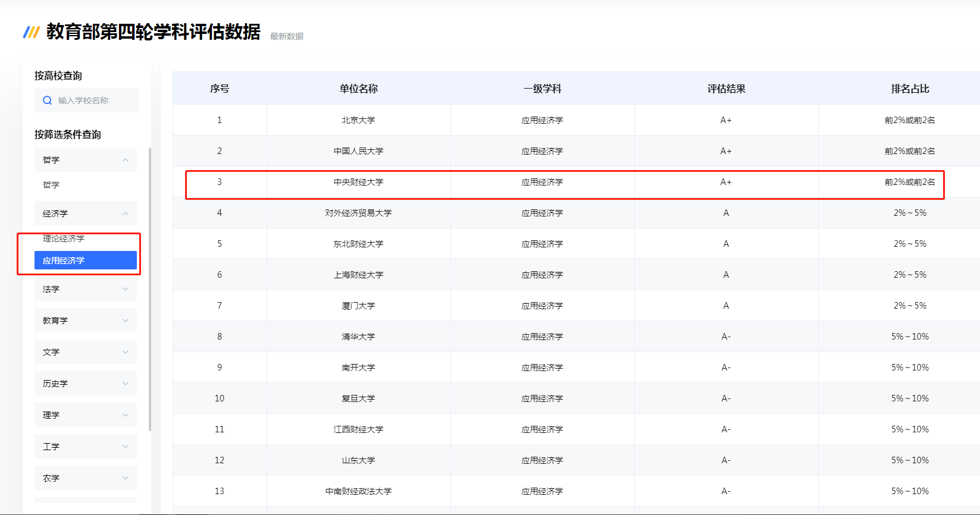Screen dimensions: 980x515
Task: Click the 江西财经大学 cell
Action: [x=359, y=429]
